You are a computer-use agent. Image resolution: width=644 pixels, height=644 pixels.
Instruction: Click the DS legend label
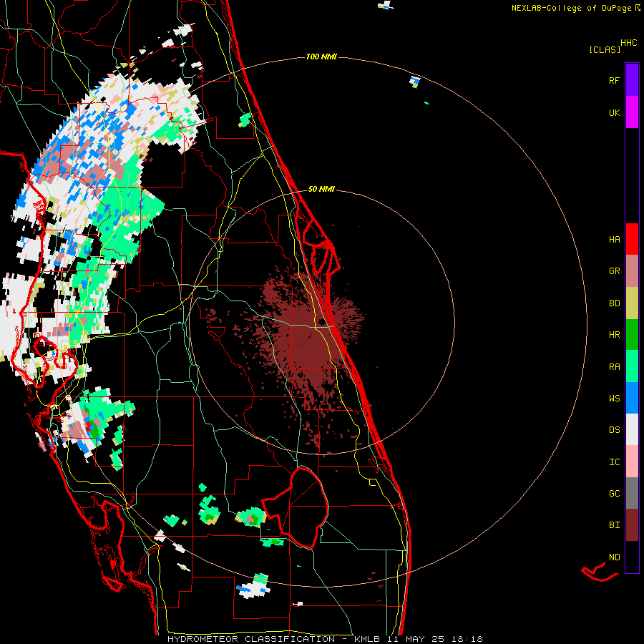[x=614, y=430]
